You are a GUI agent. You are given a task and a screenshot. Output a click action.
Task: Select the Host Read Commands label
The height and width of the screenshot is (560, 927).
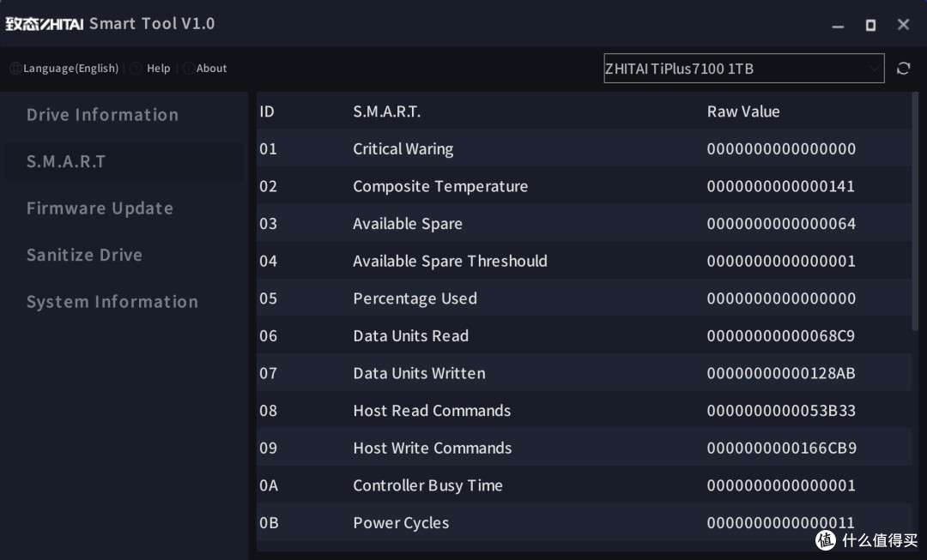[432, 411]
